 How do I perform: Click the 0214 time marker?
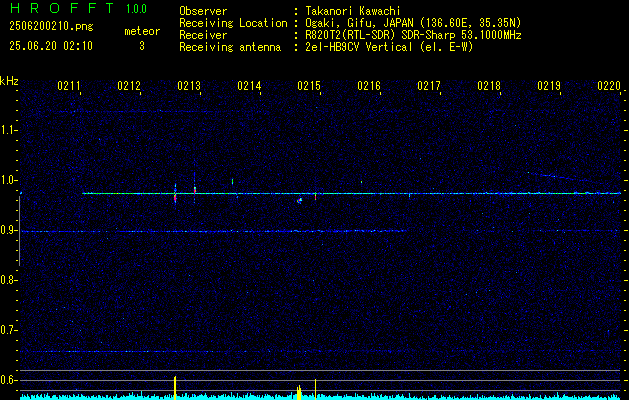249,85
